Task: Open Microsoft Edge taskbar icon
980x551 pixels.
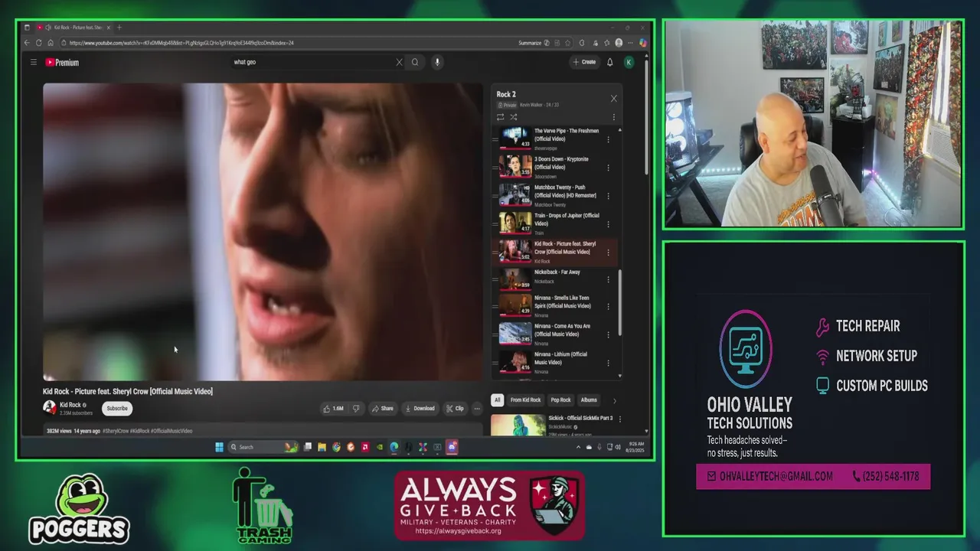Action: pyautogui.click(x=394, y=447)
